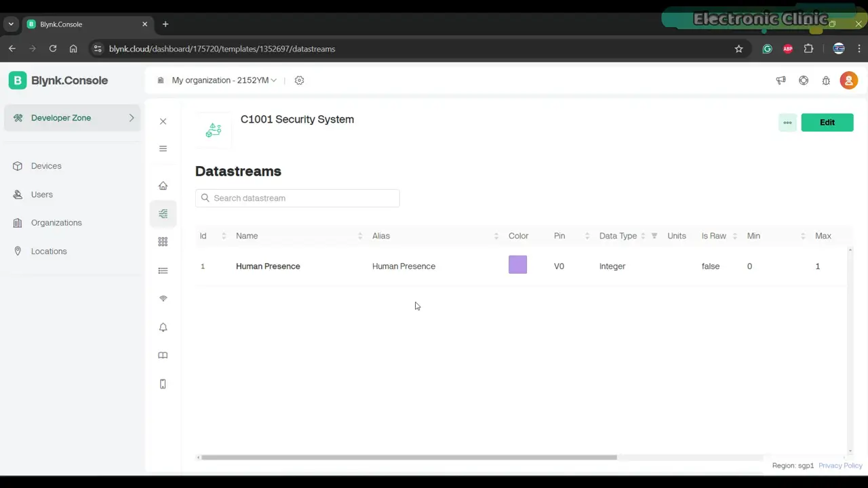
Task: Open the Automation list icon
Action: (x=163, y=270)
